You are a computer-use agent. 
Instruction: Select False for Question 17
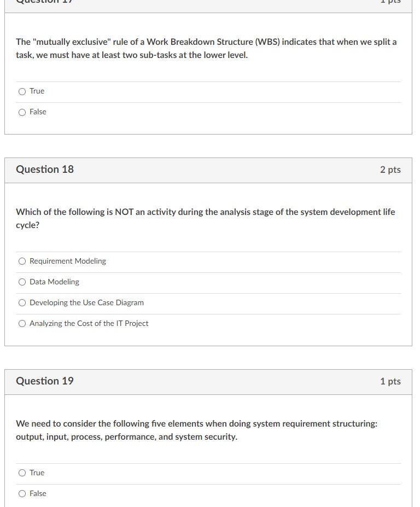(x=22, y=112)
